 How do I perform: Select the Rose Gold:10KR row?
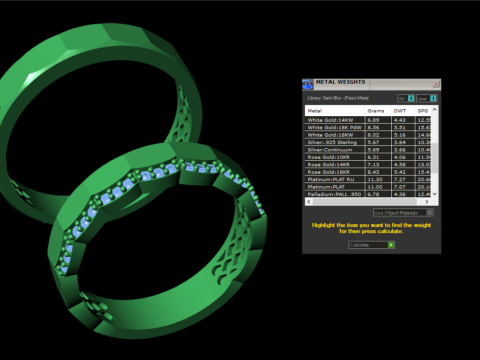coord(368,157)
